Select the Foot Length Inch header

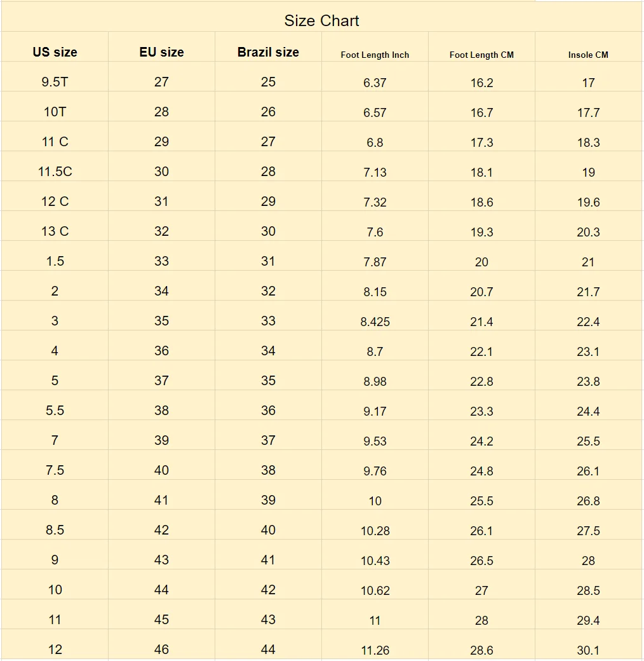375,55
